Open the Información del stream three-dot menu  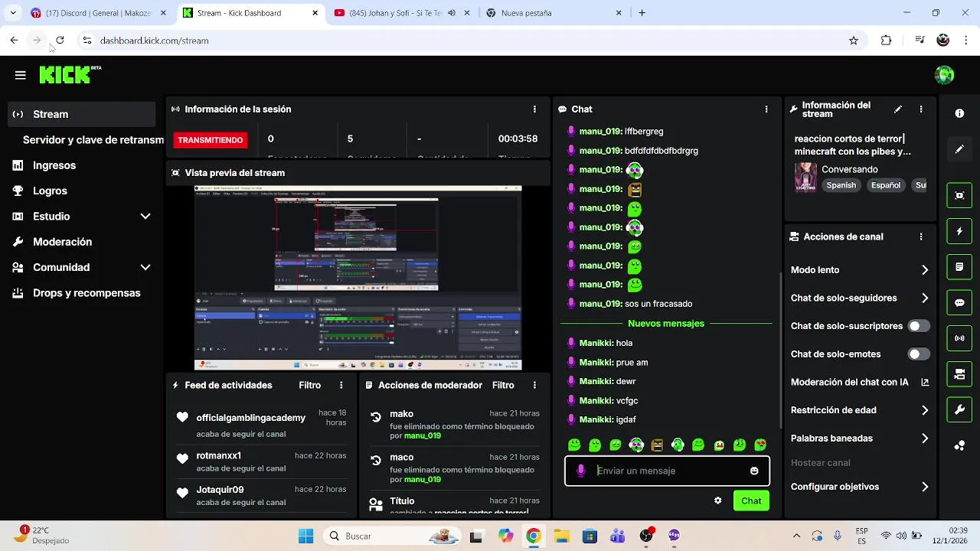(x=921, y=109)
